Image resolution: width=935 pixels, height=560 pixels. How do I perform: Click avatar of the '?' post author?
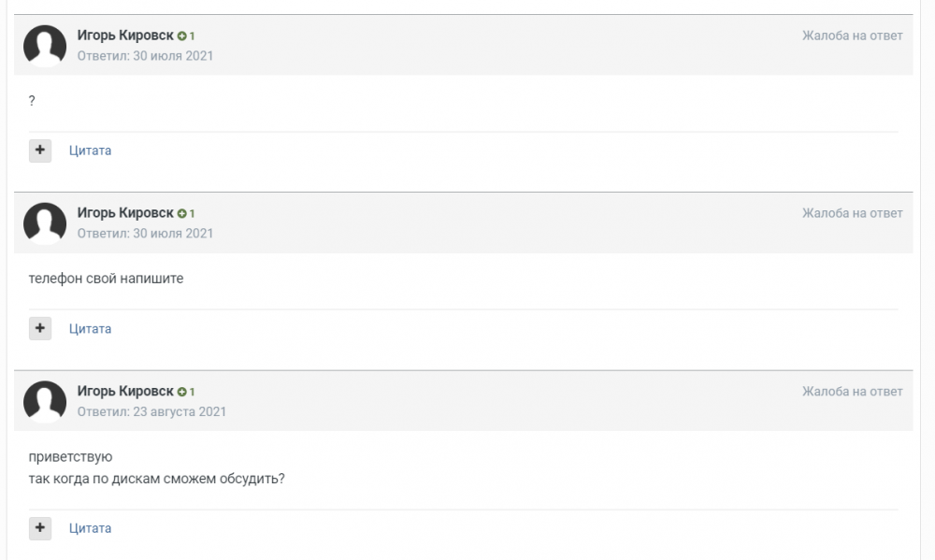44,46
